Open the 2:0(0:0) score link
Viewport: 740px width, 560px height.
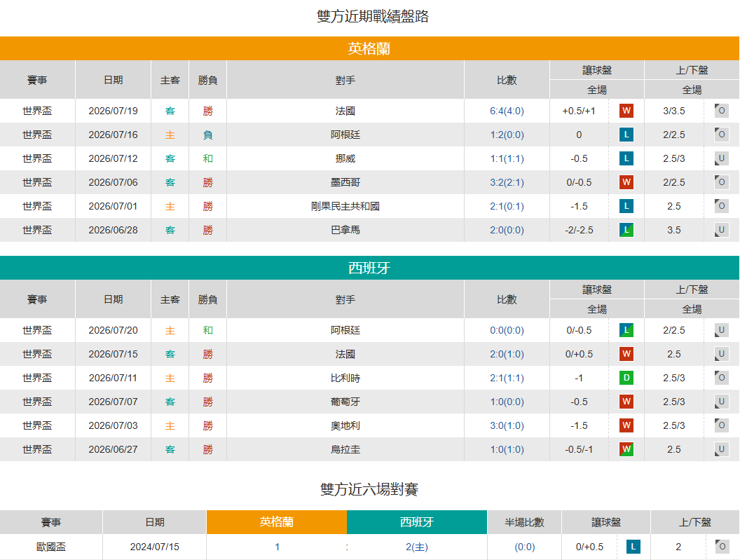click(x=507, y=230)
